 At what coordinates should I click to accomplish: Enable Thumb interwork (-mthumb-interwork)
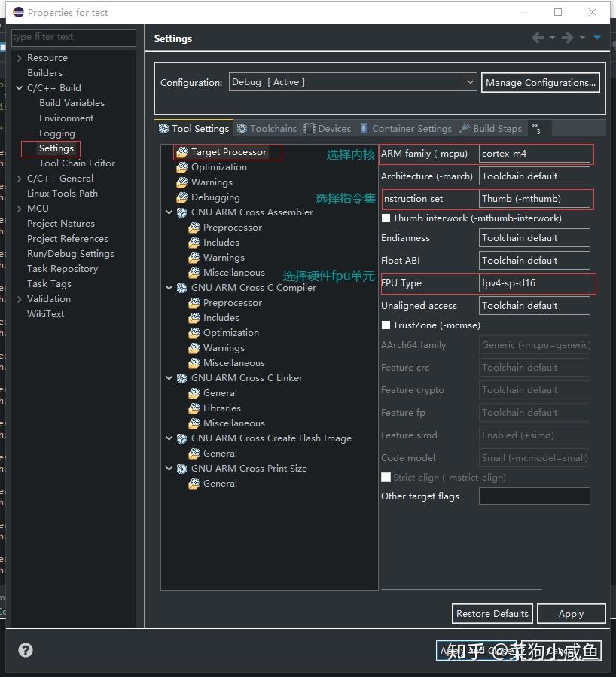386,218
